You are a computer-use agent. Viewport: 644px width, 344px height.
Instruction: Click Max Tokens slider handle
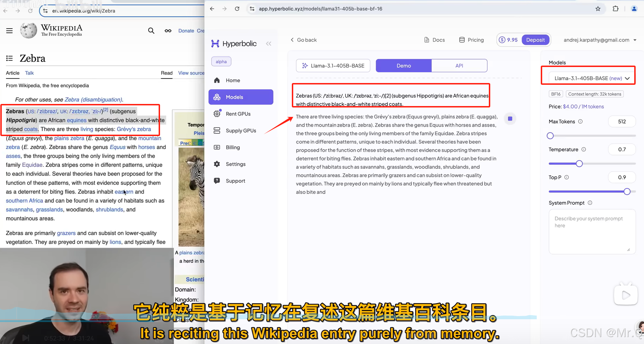coord(550,135)
